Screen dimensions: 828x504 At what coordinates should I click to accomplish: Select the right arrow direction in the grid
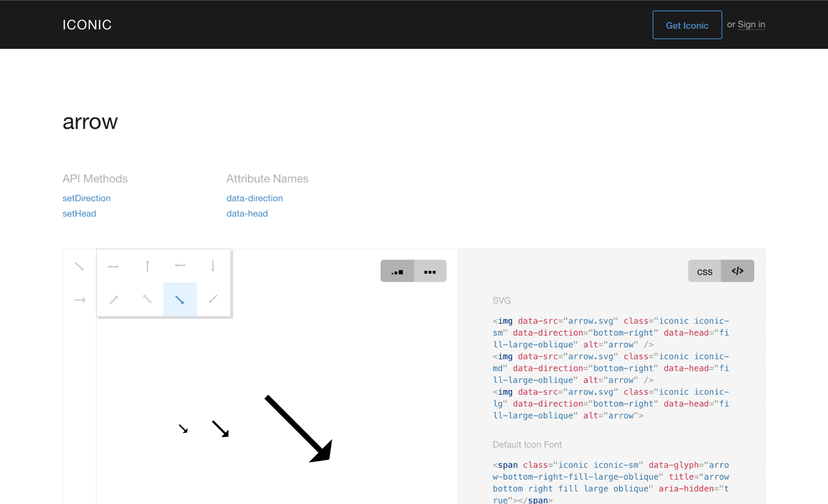coord(113,266)
